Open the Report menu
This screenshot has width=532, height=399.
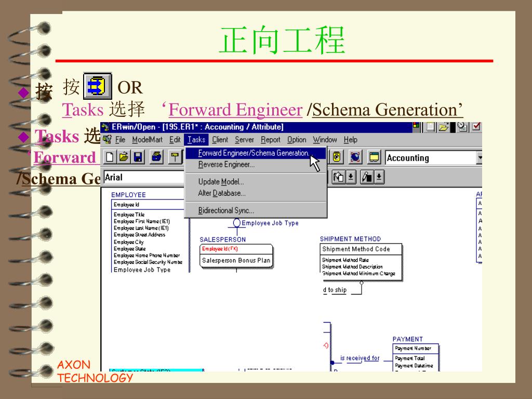(x=270, y=140)
